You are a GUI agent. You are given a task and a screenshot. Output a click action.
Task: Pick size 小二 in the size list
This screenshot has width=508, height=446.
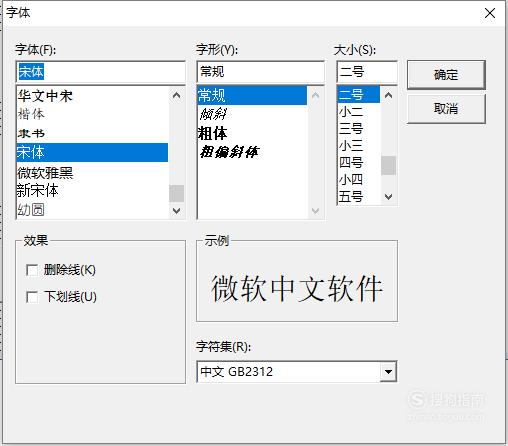[359, 112]
